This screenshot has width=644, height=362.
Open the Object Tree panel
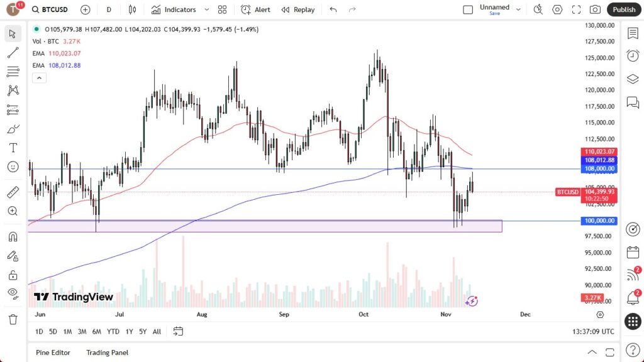pyautogui.click(x=633, y=79)
